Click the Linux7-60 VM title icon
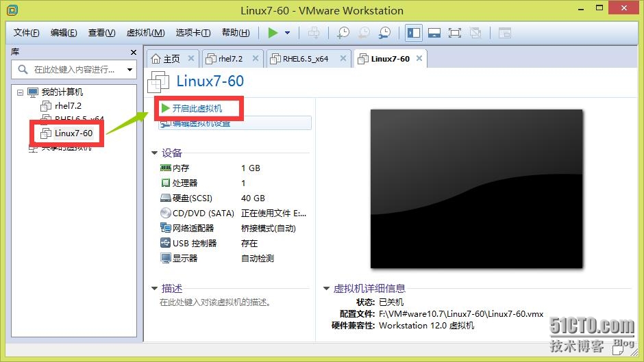 [158, 81]
